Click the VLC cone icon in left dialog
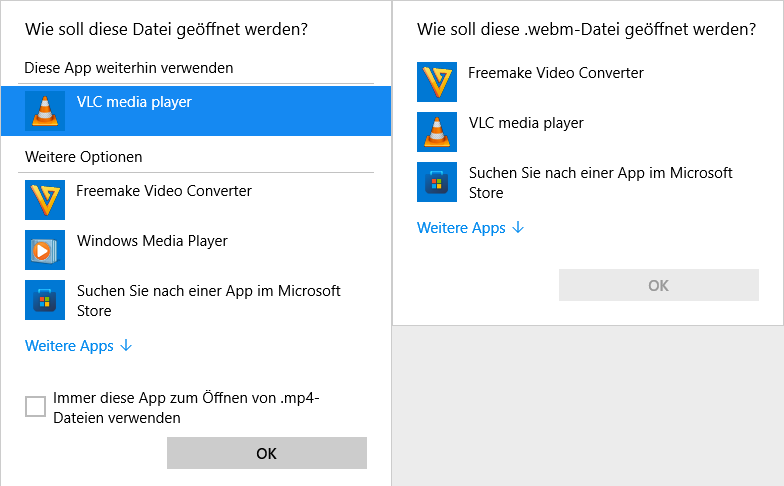This screenshot has height=486, width=784. click(45, 111)
